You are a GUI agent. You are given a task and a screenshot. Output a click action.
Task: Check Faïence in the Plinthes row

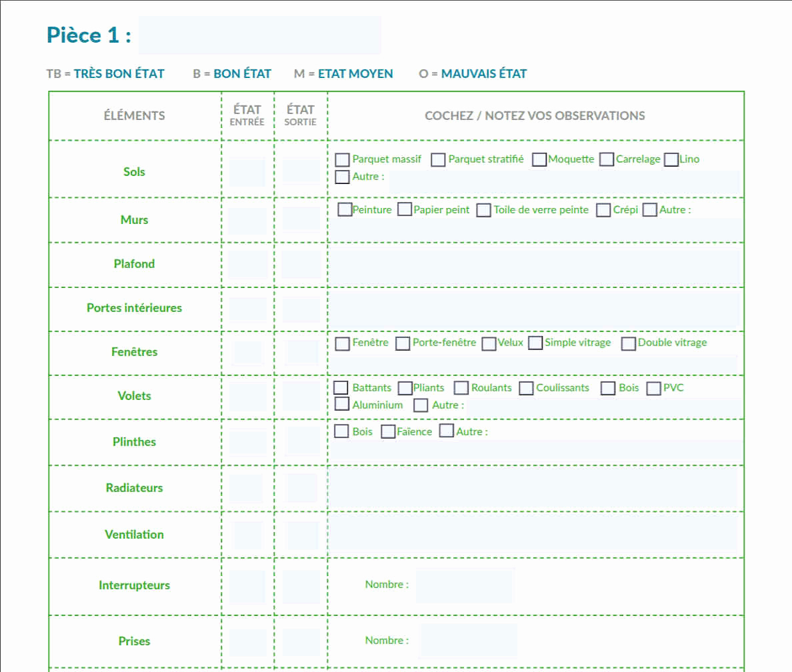pyautogui.click(x=388, y=432)
